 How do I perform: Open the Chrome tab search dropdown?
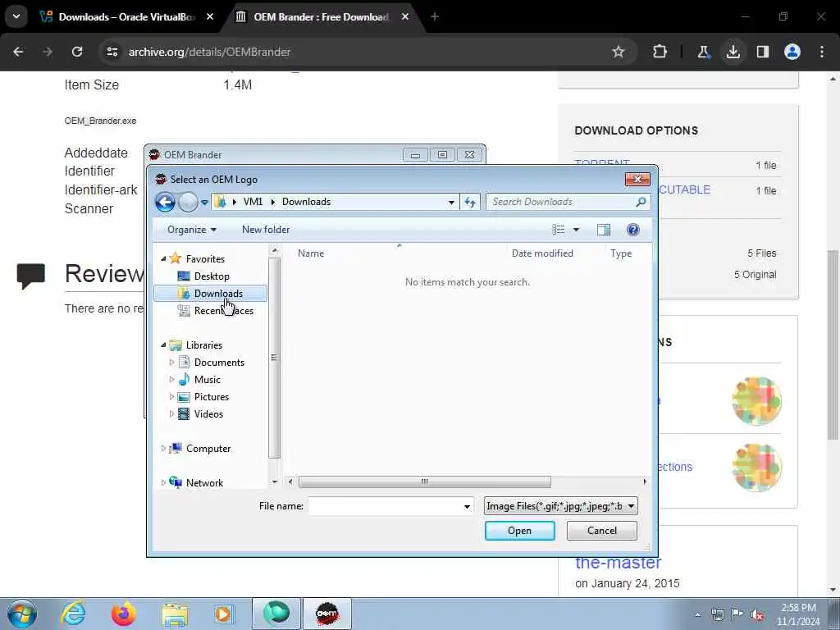pos(16,16)
